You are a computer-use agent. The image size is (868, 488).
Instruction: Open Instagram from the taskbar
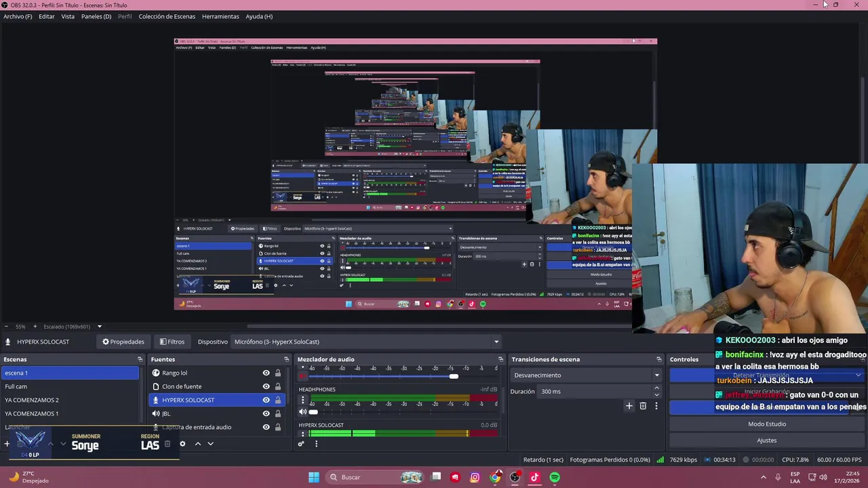tap(475, 477)
